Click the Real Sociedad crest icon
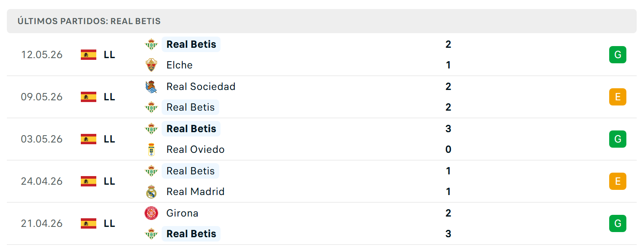Viewport: 644px width, 251px height. 151,87
